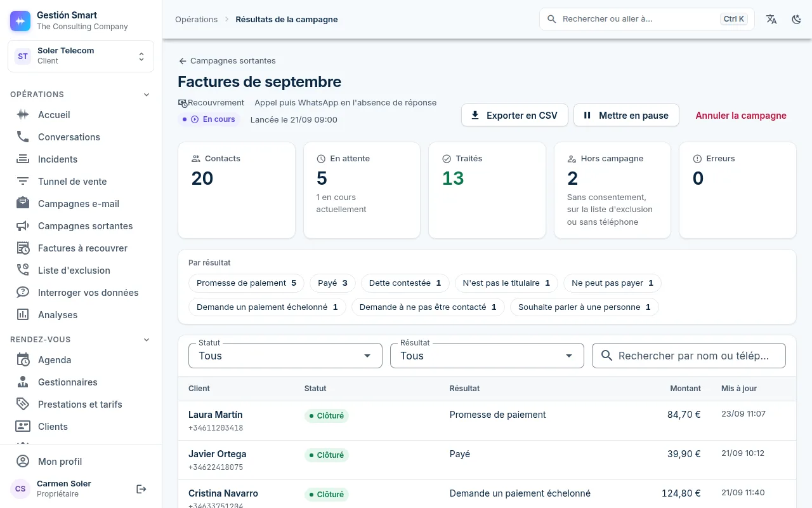Filter by Promesse de paiement result chip
This screenshot has height=508, width=812.
click(x=247, y=283)
